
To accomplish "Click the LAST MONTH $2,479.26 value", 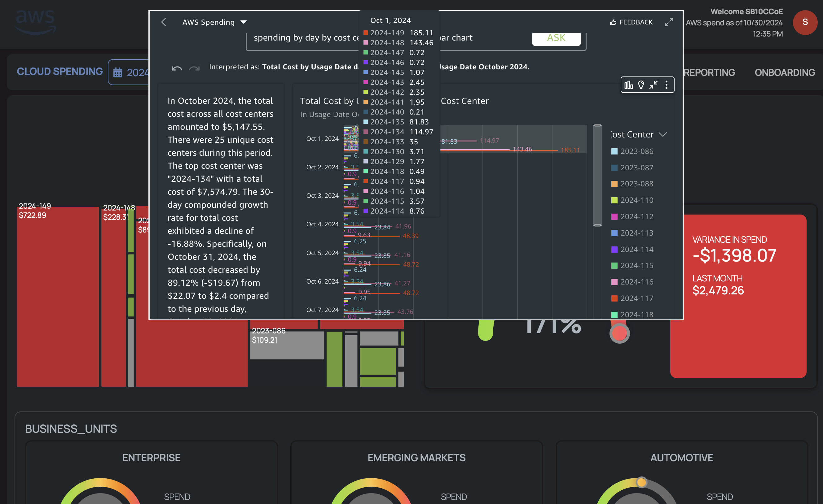I will pos(718,290).
